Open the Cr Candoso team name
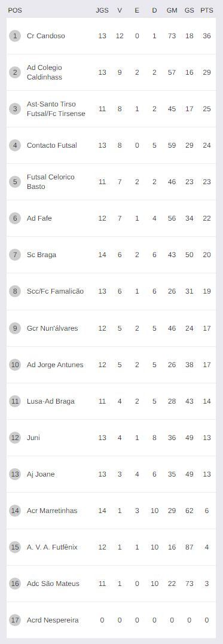This screenshot has width=223, height=644. point(46,36)
